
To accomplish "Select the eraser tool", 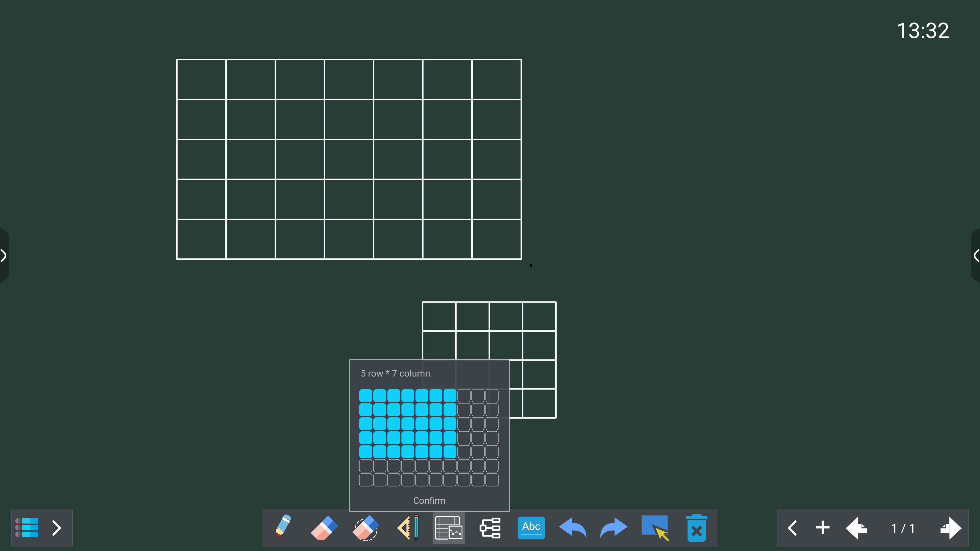I will coord(324,528).
